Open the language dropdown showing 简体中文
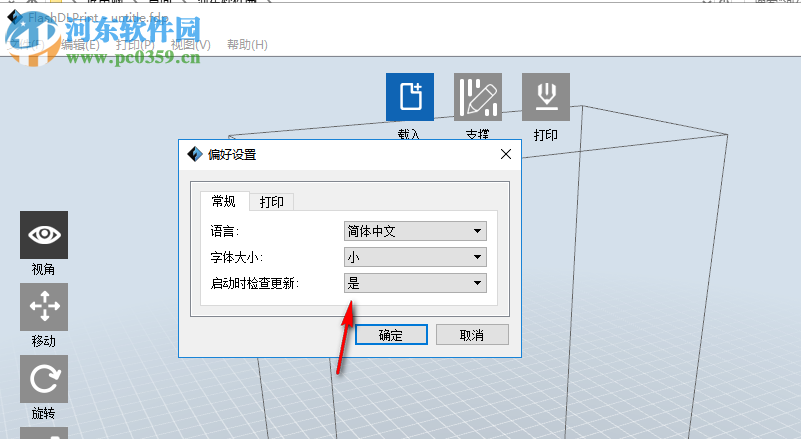The height and width of the screenshot is (439, 801). pos(415,231)
